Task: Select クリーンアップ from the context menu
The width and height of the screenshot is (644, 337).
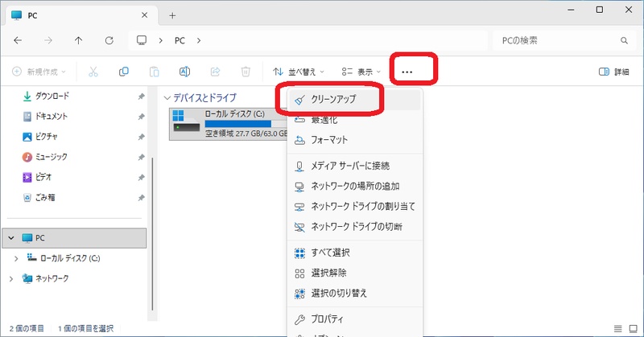Action: click(x=333, y=100)
